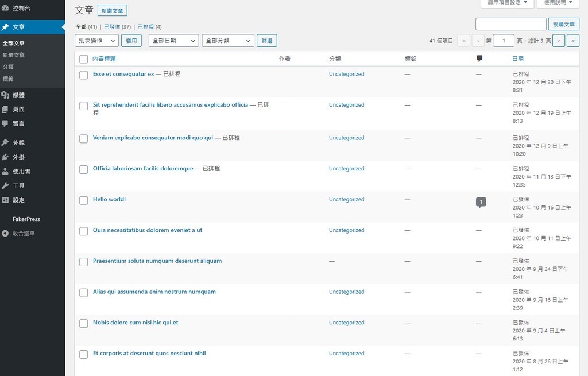This screenshot has height=376, width=588.
Task: Click the Tools (工具) wrench icon
Action: [5, 185]
